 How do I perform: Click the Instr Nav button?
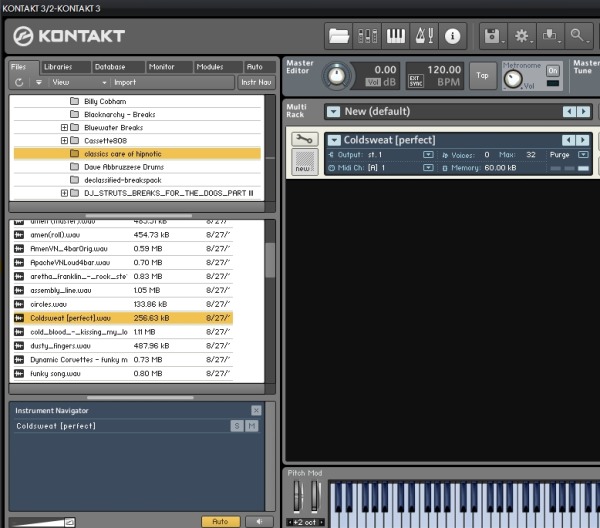click(256, 82)
